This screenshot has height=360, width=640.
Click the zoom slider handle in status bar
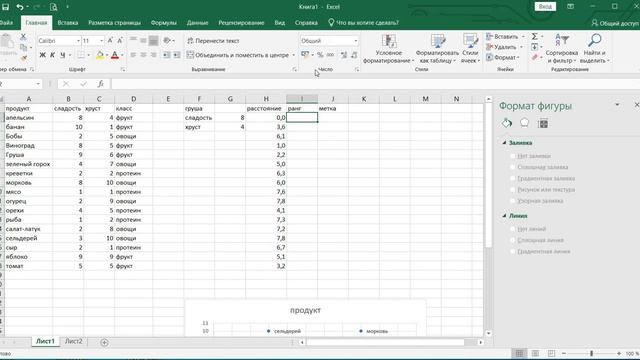pyautogui.click(x=591, y=353)
